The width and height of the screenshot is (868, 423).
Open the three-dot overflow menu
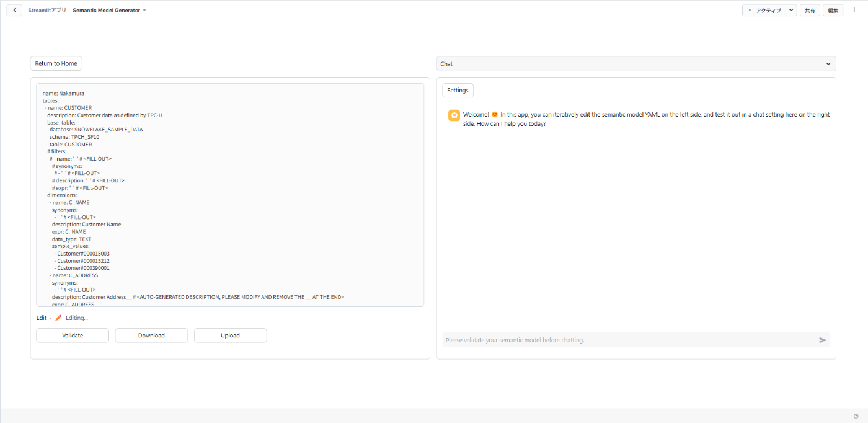coord(854,10)
